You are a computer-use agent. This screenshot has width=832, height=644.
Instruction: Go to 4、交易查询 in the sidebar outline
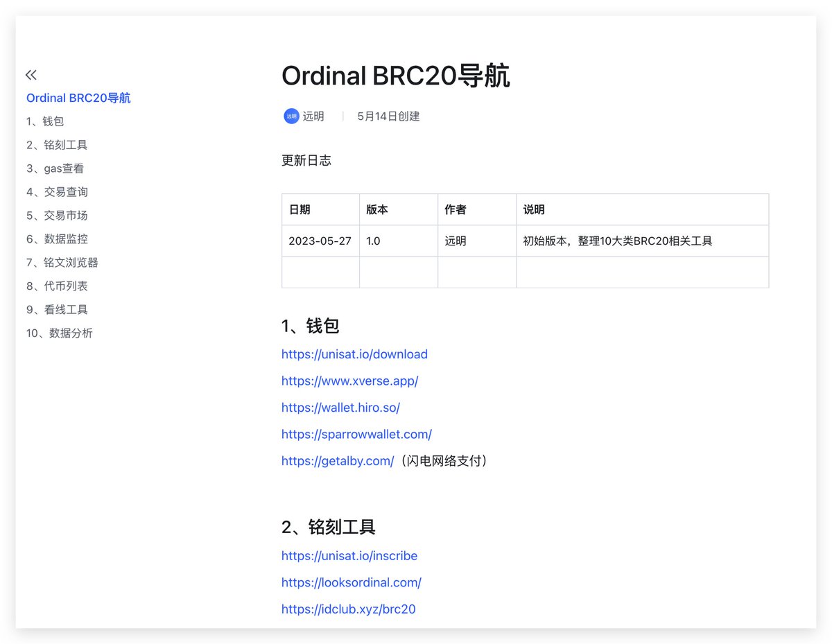(x=57, y=192)
